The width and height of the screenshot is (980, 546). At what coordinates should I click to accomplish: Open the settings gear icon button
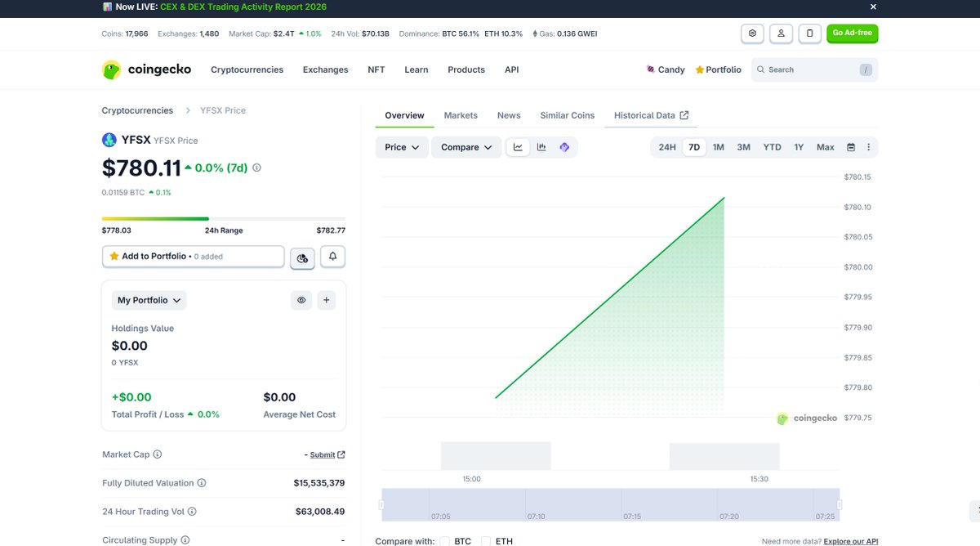pos(752,34)
